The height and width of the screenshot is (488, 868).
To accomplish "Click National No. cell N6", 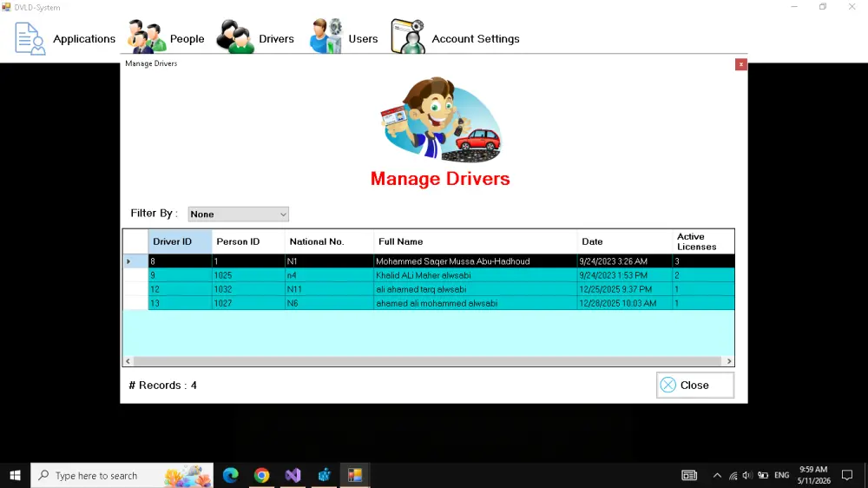I will [329, 303].
